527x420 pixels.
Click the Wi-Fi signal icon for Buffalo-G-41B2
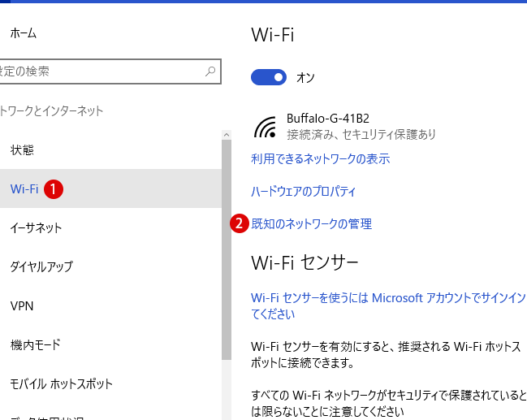click(266, 127)
